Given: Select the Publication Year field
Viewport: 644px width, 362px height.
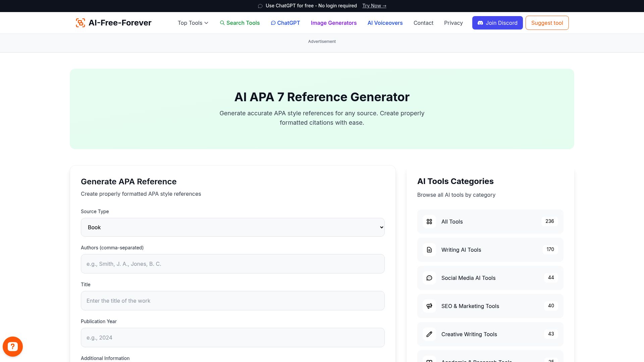Looking at the screenshot, I should 233,338.
